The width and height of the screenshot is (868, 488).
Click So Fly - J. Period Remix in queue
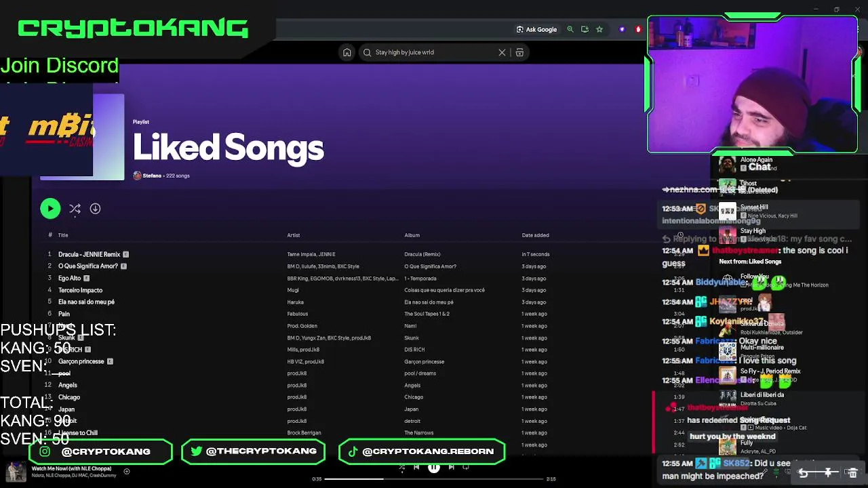click(x=770, y=371)
